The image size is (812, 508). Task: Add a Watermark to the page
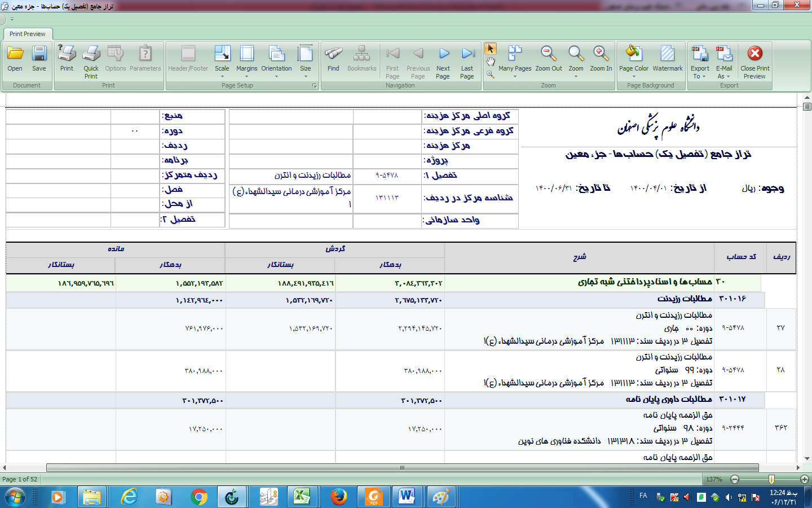point(668,58)
